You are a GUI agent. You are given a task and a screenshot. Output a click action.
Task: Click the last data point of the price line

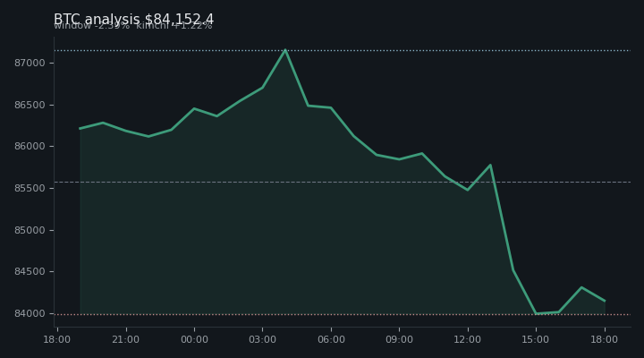605,301
